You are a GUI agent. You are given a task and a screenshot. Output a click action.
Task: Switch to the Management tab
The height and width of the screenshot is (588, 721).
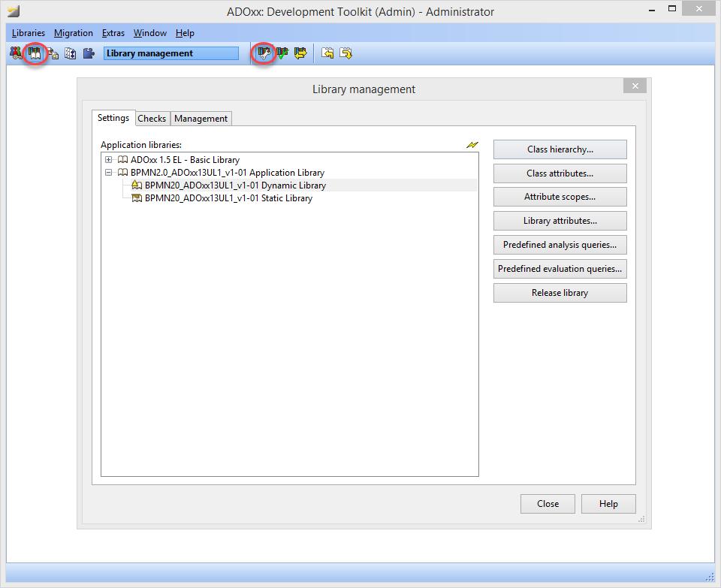(x=201, y=119)
